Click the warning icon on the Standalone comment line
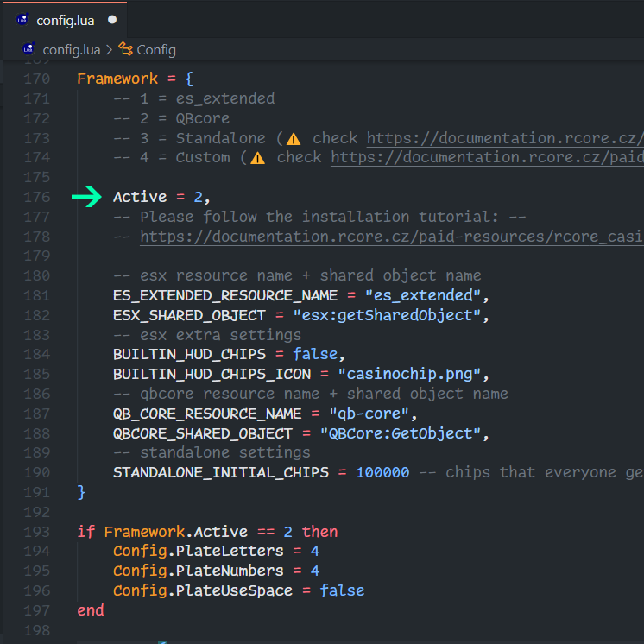The image size is (644, 644). click(294, 138)
